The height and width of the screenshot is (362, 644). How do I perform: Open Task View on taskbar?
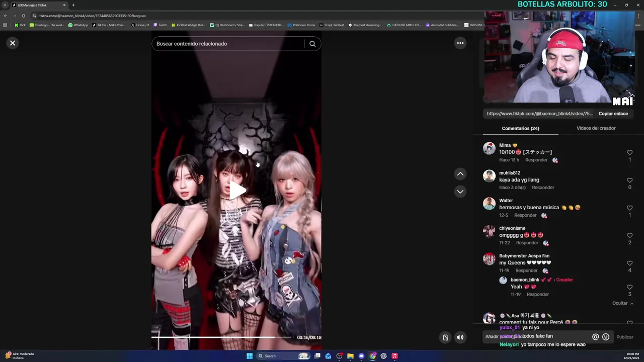(317, 356)
